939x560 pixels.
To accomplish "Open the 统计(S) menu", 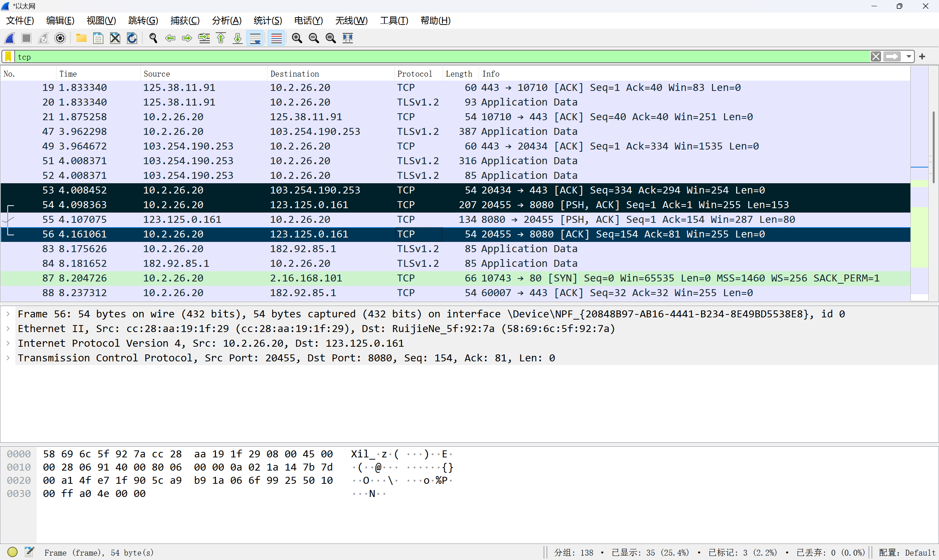I will click(x=267, y=21).
